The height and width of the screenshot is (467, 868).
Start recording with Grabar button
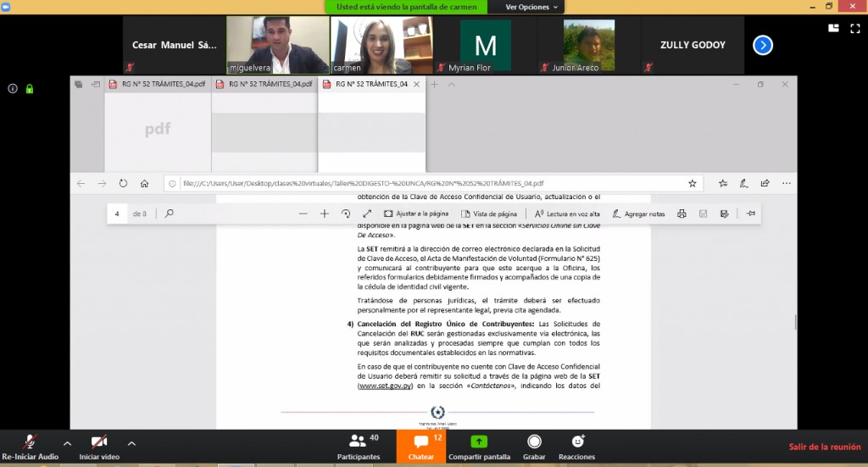click(x=534, y=447)
